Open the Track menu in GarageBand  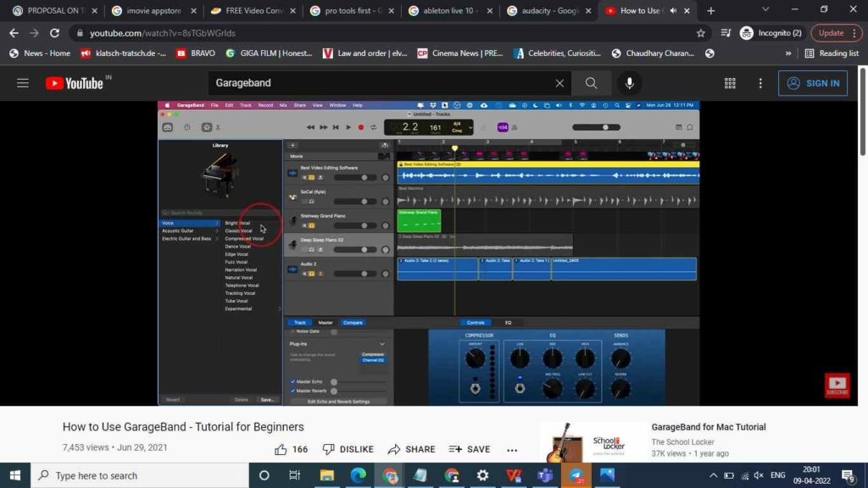point(246,105)
